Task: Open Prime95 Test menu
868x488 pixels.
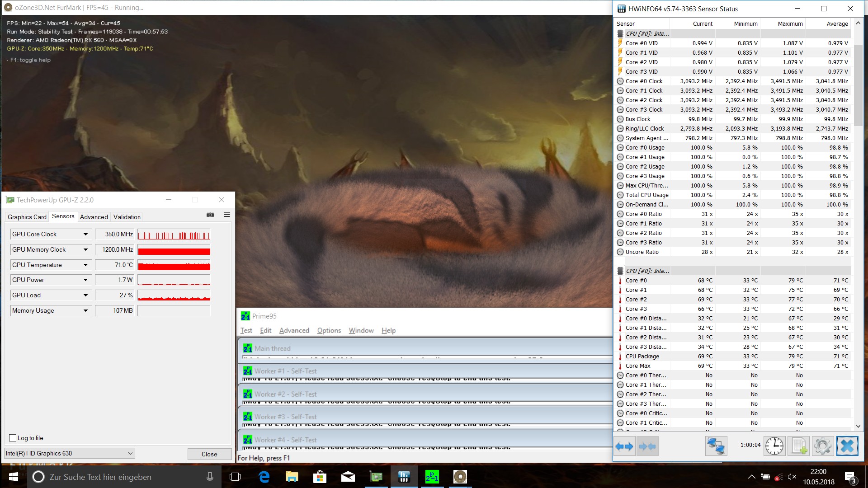Action: click(x=246, y=330)
